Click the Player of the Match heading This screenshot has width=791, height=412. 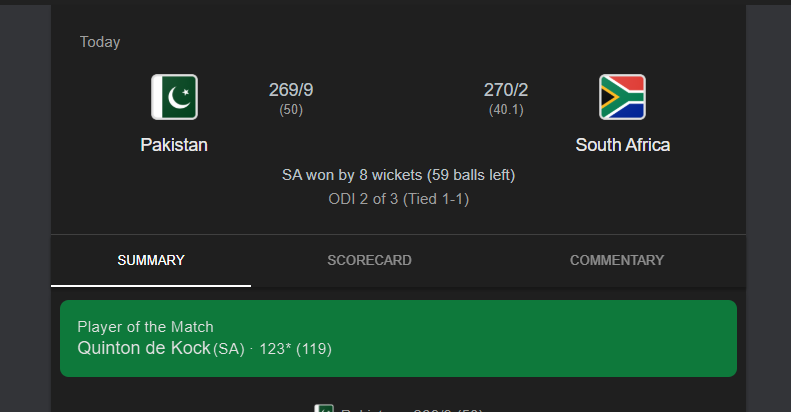145,327
